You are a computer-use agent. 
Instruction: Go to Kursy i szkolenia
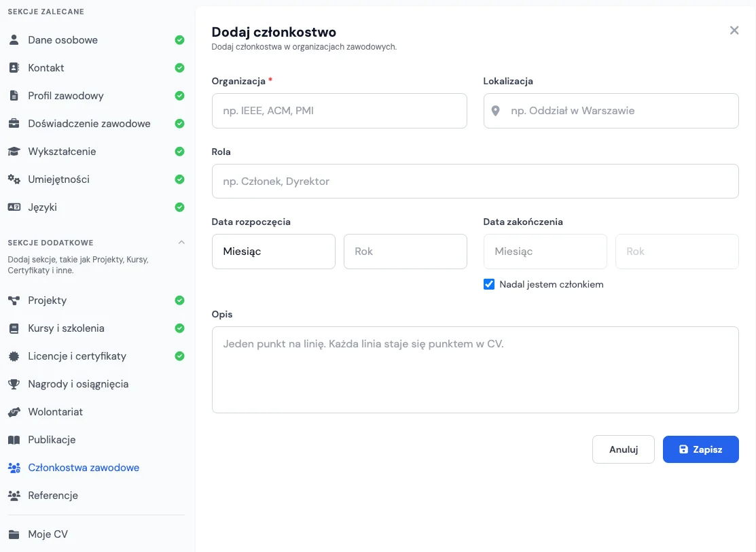point(96,328)
